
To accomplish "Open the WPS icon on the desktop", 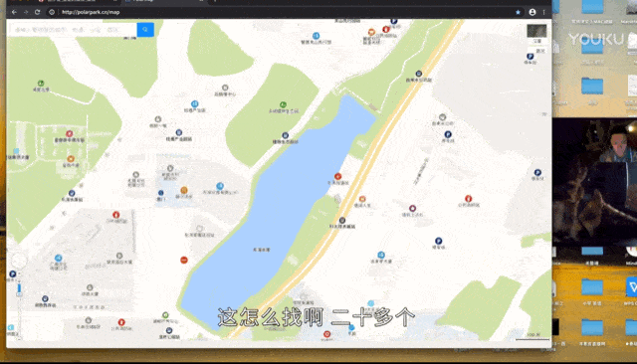I will [x=632, y=287].
